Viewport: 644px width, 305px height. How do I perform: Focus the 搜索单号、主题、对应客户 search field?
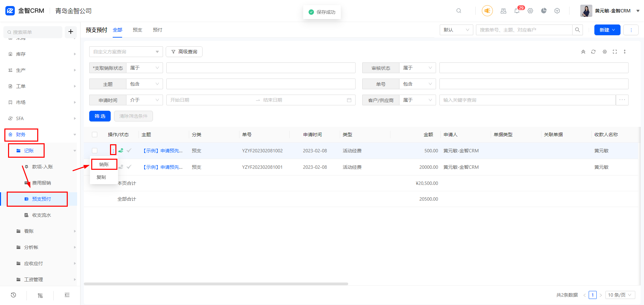click(x=524, y=30)
